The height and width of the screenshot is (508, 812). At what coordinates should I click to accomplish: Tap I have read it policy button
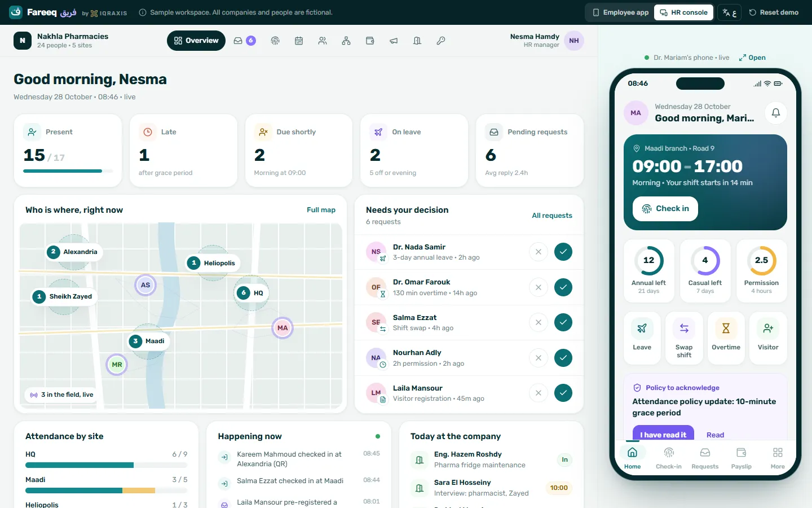(x=663, y=434)
